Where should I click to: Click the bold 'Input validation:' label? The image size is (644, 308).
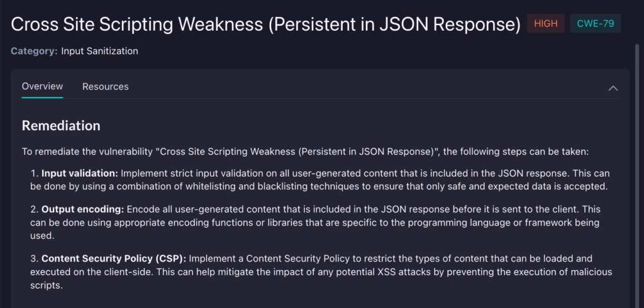tap(79, 173)
